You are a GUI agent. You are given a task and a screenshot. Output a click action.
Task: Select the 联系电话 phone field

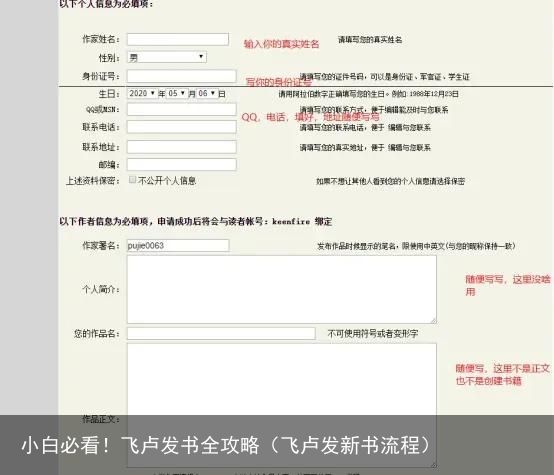click(x=182, y=127)
